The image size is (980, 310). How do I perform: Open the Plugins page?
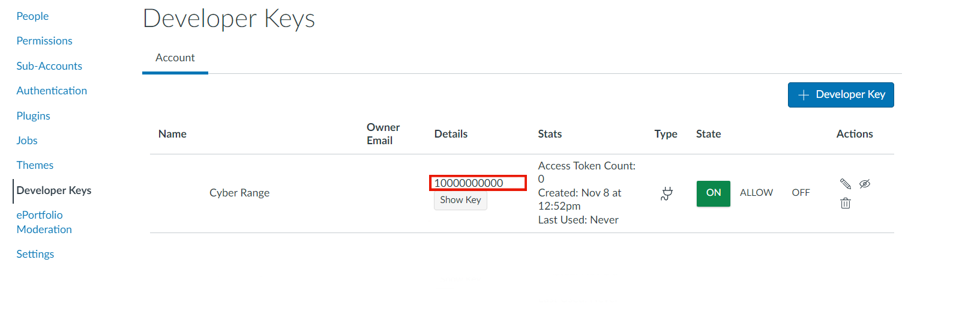[x=33, y=116]
